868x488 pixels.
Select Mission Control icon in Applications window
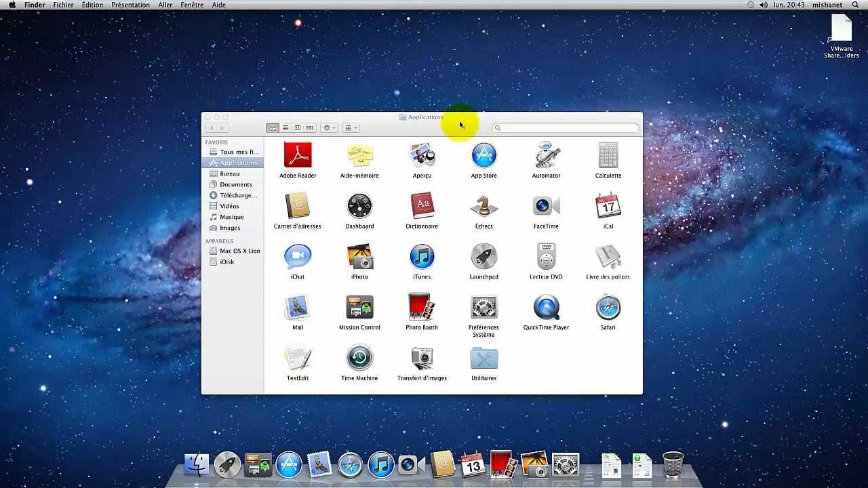[359, 308]
